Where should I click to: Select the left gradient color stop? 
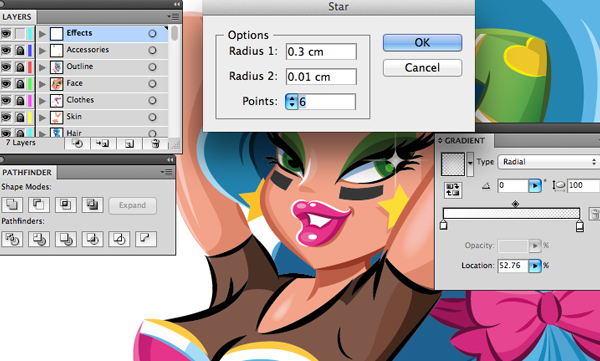click(x=443, y=225)
